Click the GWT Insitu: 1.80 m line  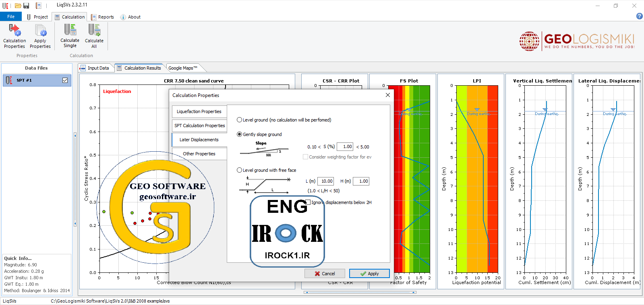point(23,278)
